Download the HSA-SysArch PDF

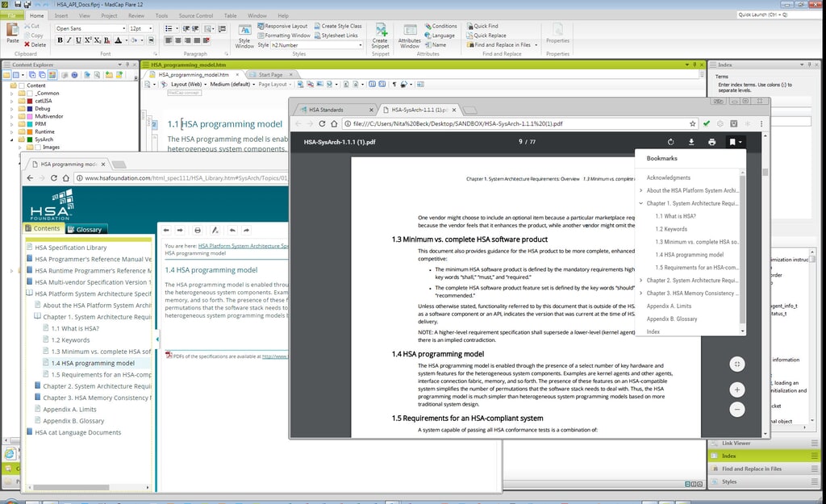click(x=691, y=142)
